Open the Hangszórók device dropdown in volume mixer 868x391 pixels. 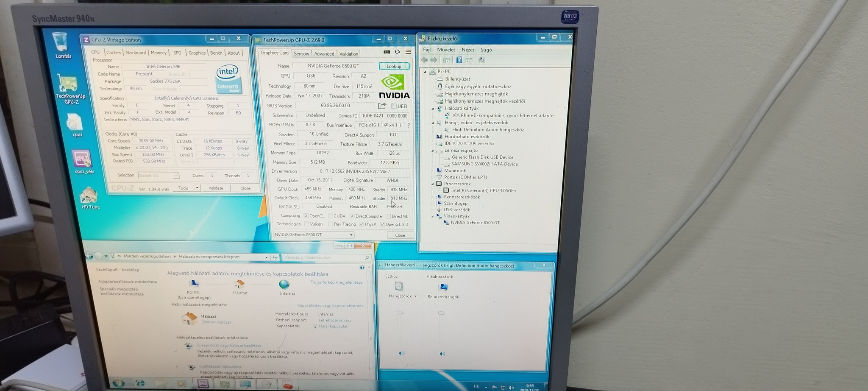[x=415, y=296]
